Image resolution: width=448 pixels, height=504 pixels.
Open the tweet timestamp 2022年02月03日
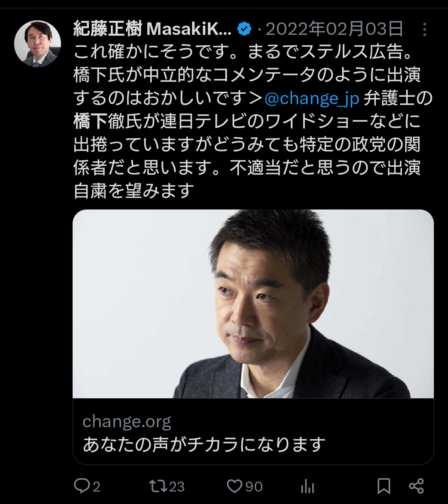click(x=334, y=29)
